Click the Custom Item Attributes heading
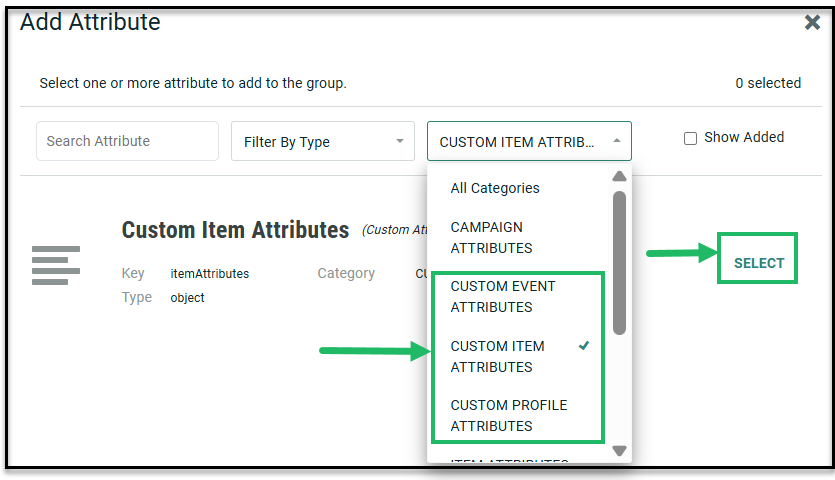This screenshot has width=835, height=480. click(x=235, y=230)
